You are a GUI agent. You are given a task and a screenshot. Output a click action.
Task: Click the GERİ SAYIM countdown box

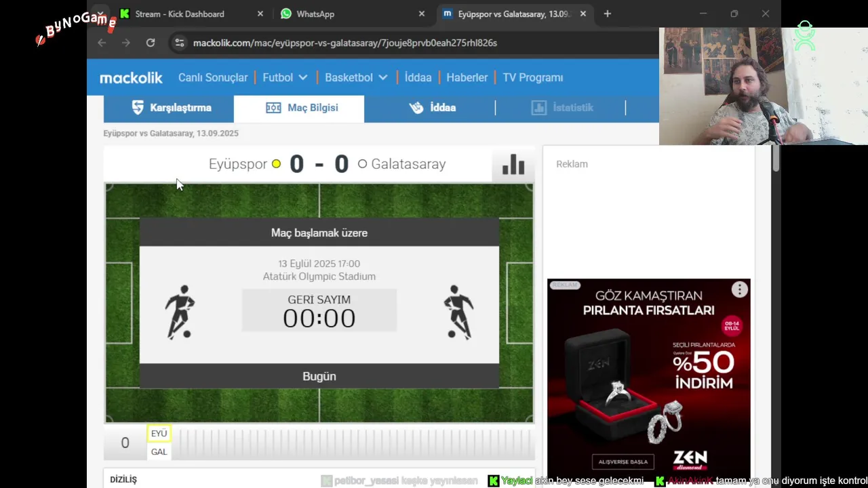point(319,311)
